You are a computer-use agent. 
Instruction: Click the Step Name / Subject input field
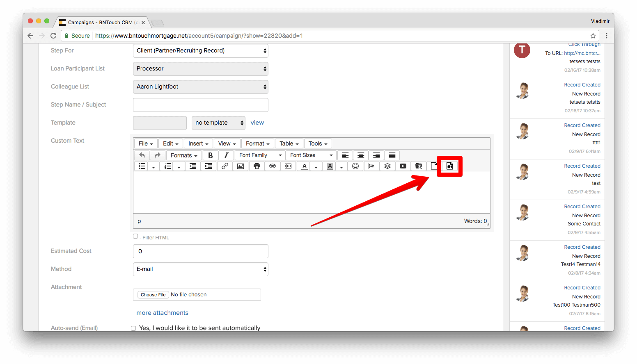200,105
